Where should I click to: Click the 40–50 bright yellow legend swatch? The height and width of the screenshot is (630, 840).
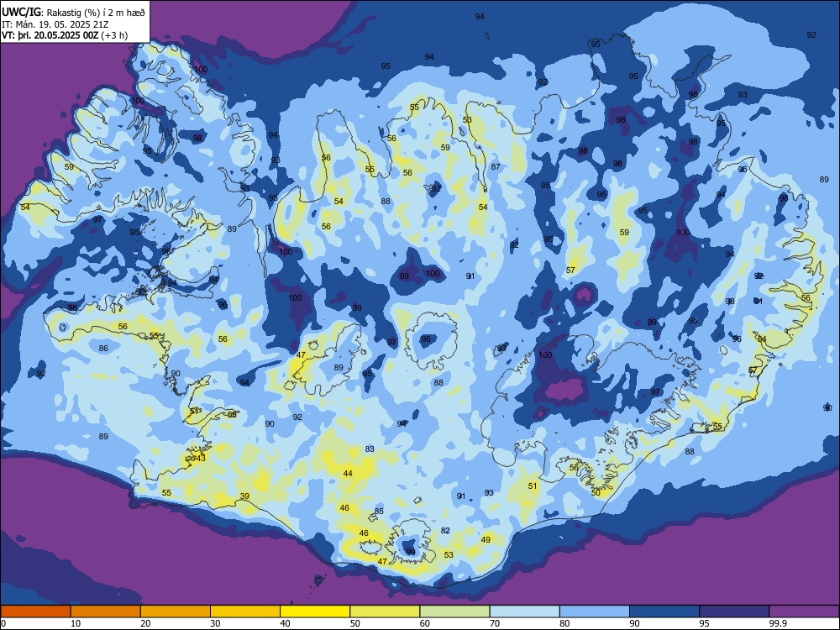point(315,612)
